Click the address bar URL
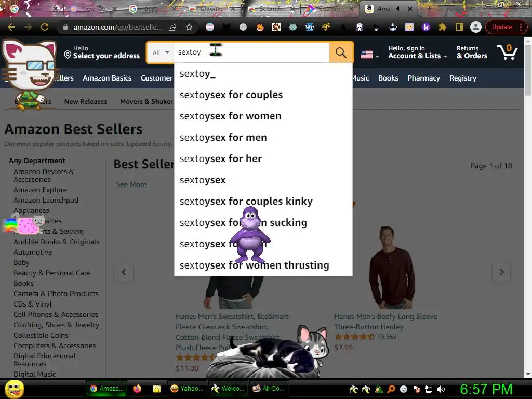The width and height of the screenshot is (532, 399). tap(117, 27)
